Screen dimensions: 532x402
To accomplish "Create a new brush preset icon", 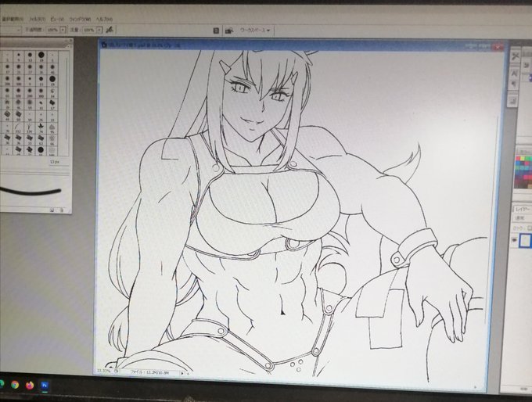I will (52, 210).
